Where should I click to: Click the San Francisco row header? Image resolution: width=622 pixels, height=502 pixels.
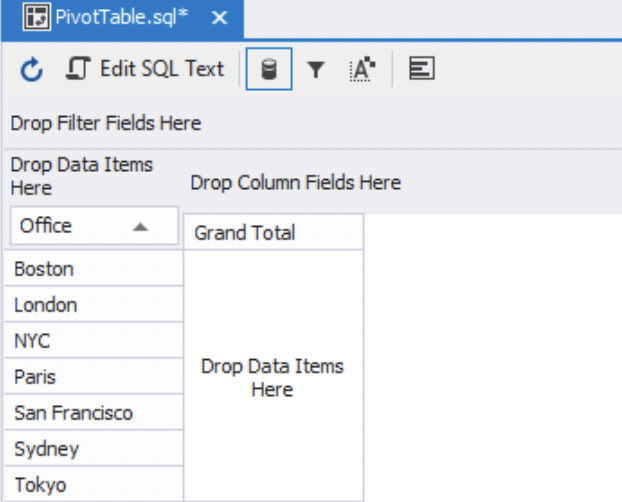coord(92,413)
